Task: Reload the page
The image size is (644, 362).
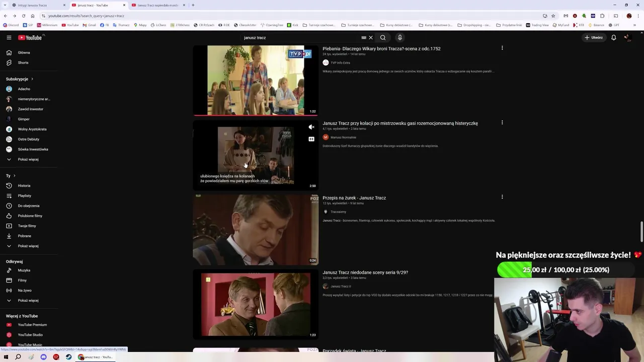Action: pyautogui.click(x=23, y=16)
